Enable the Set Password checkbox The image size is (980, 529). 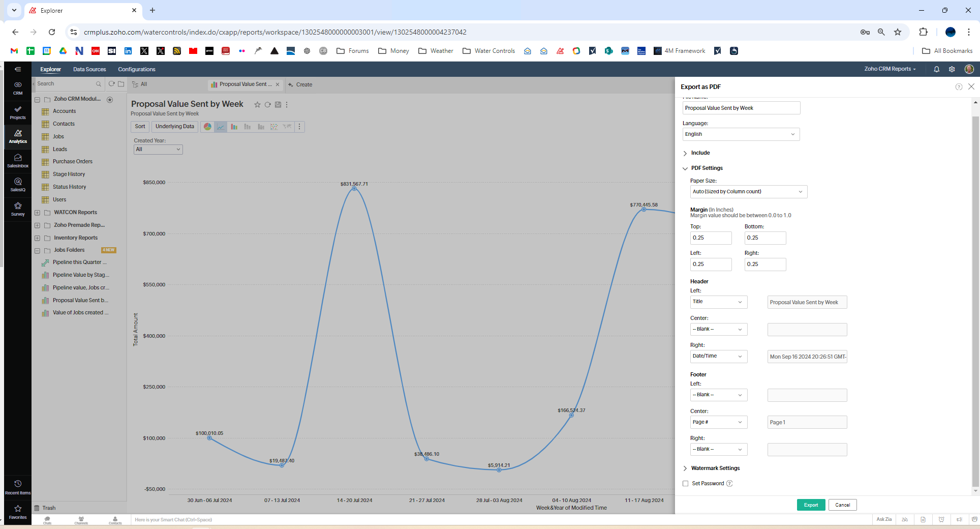[x=685, y=484]
